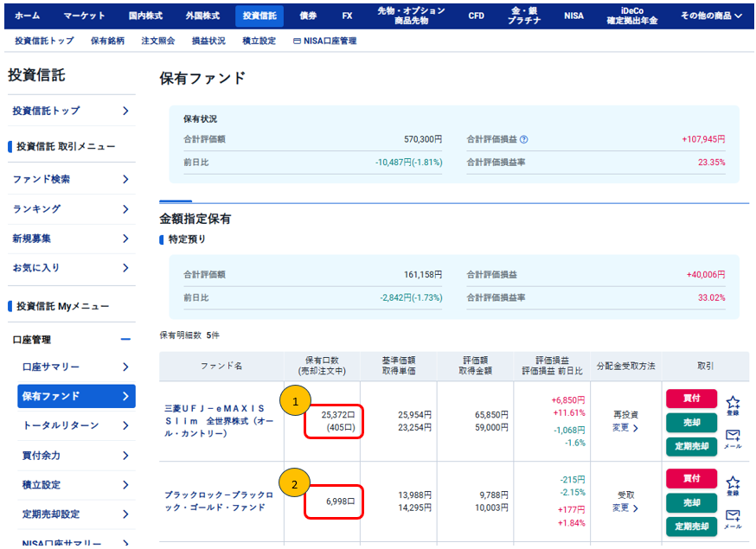Click the help icon beside 合計評価損益
The width and height of the screenshot is (756, 549).
[524, 139]
